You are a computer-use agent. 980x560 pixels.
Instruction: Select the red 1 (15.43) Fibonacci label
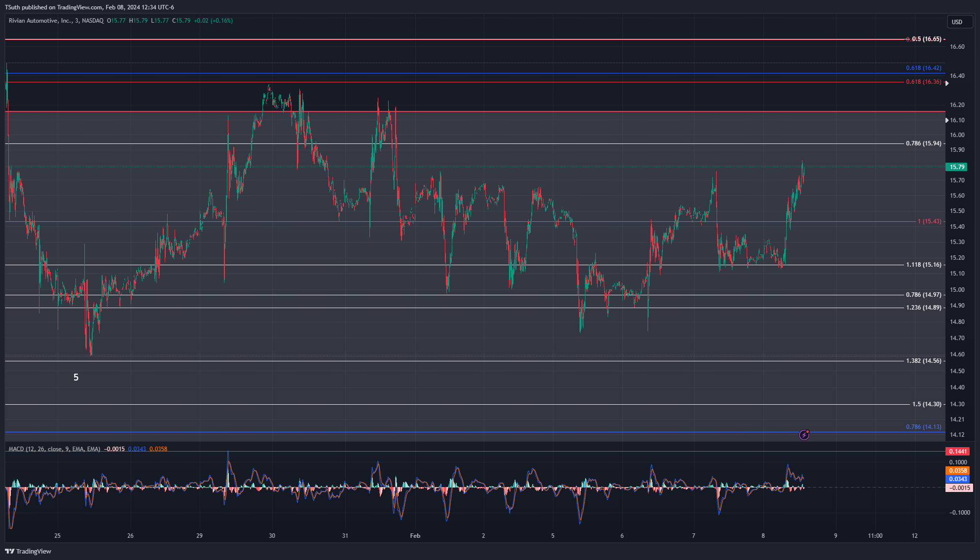coord(929,221)
